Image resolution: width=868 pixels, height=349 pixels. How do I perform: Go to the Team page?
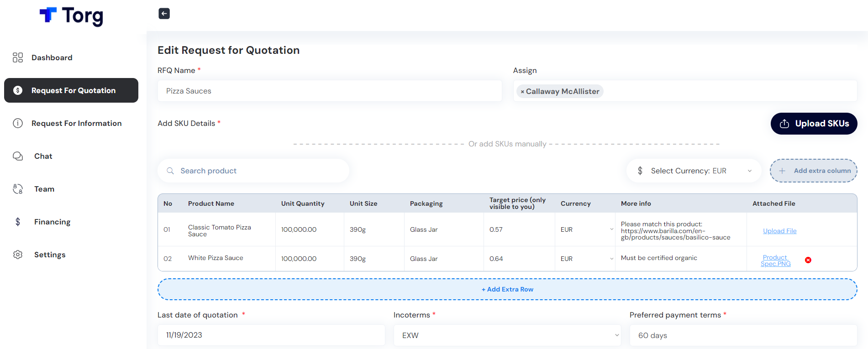[x=44, y=189]
